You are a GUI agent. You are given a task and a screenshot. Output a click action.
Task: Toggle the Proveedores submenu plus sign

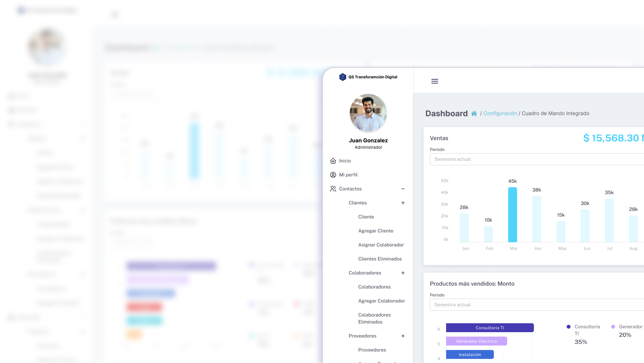tap(403, 336)
